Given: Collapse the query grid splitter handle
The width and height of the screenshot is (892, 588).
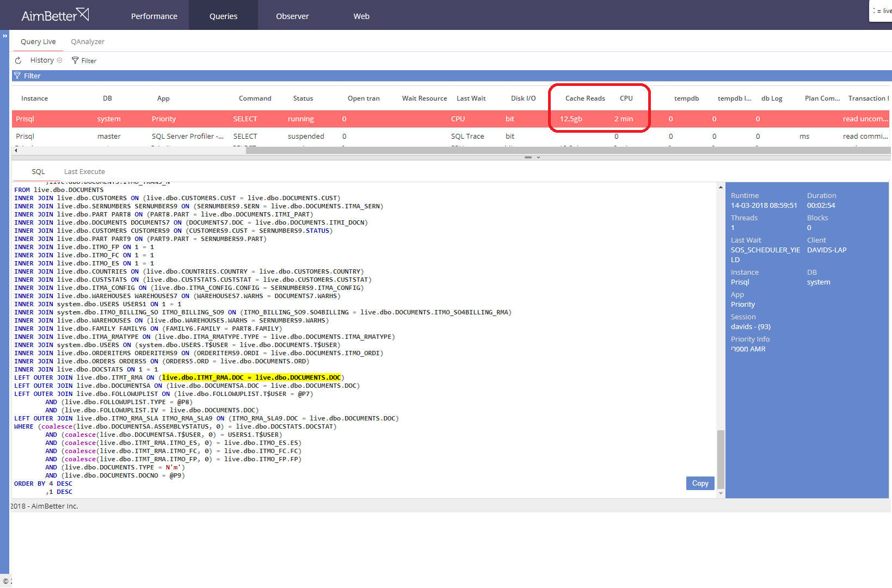Looking at the screenshot, I should [532, 157].
